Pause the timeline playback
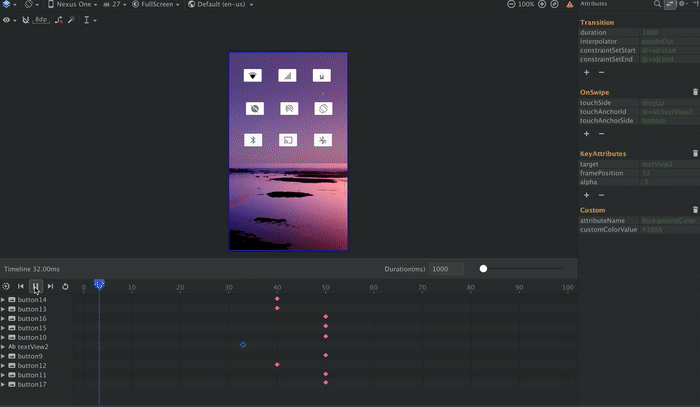Screen dimensions: 700x407 click(x=36, y=287)
